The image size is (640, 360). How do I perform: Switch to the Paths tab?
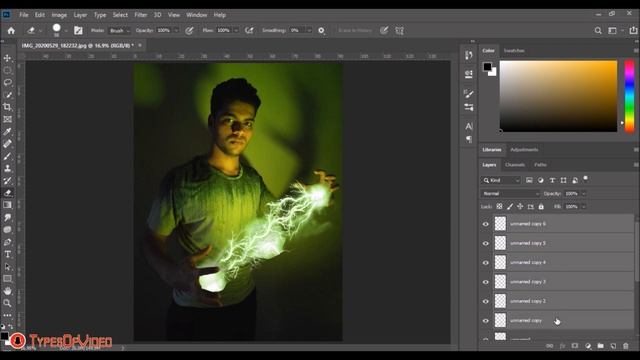540,165
